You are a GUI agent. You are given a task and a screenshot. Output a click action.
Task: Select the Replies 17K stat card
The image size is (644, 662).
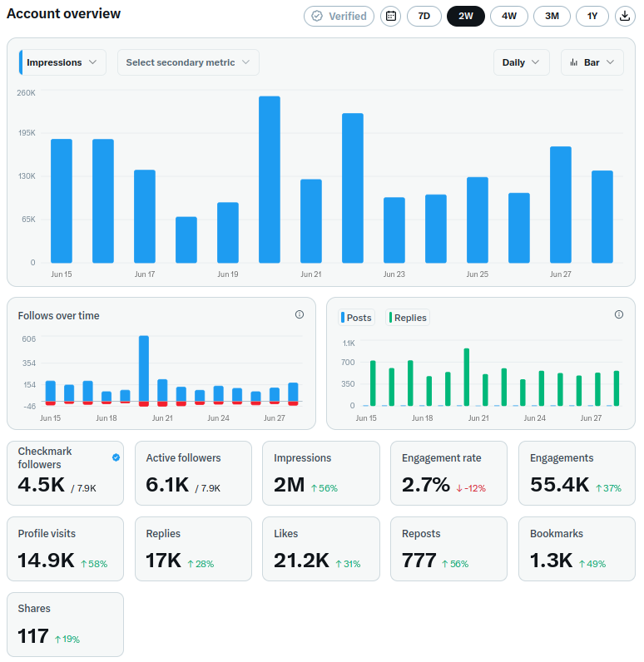[193, 549]
